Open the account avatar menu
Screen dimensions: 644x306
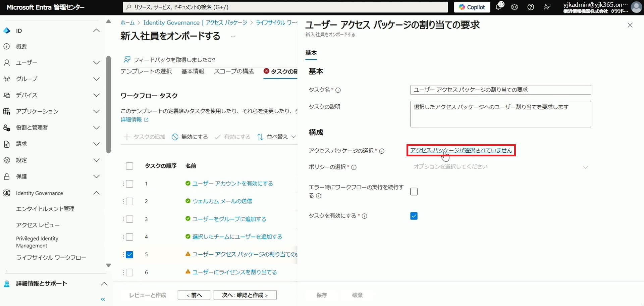[636, 7]
